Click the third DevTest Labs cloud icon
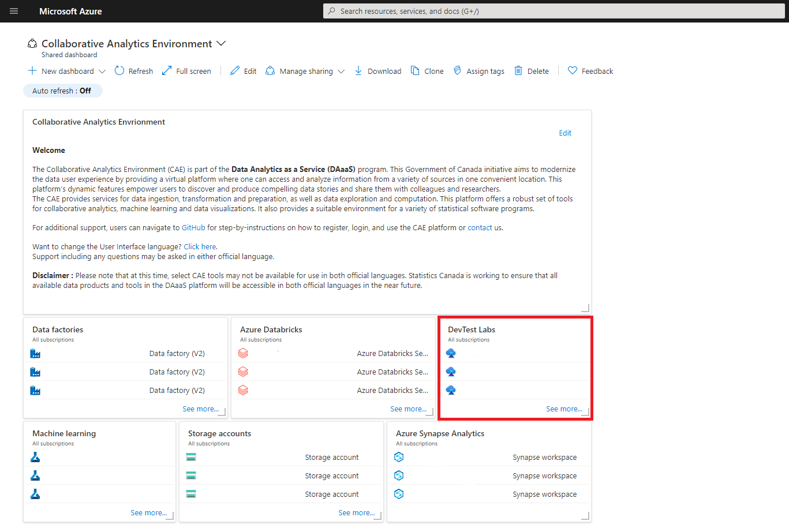Screen dimensions: 789x532 pos(451,390)
